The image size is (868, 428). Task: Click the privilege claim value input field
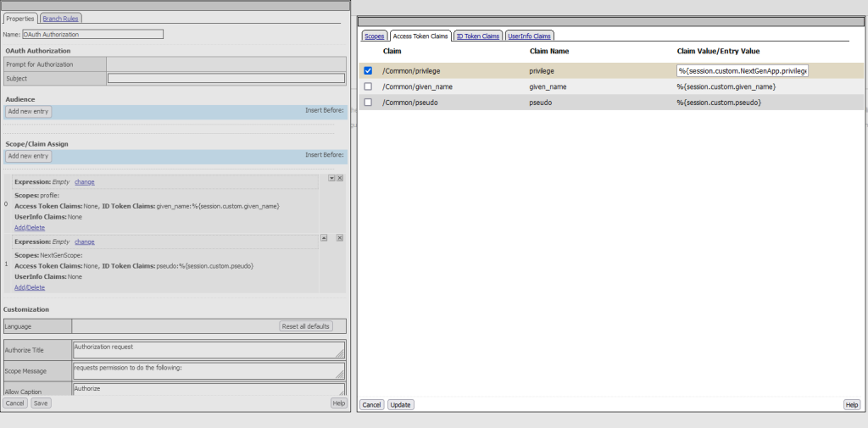(x=742, y=71)
